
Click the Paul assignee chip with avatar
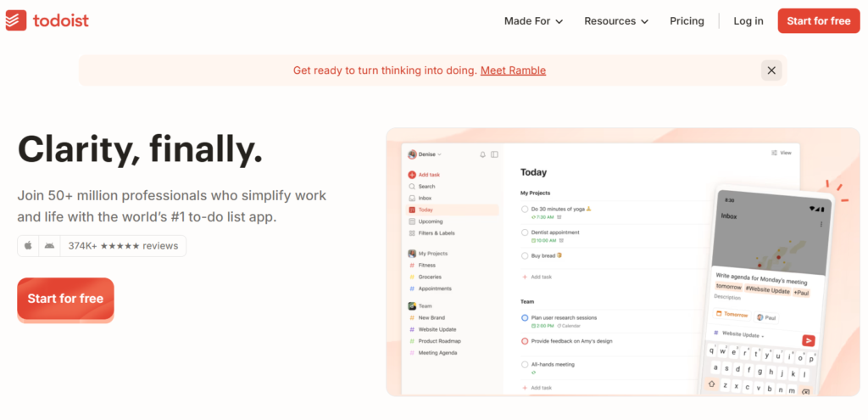766,317
